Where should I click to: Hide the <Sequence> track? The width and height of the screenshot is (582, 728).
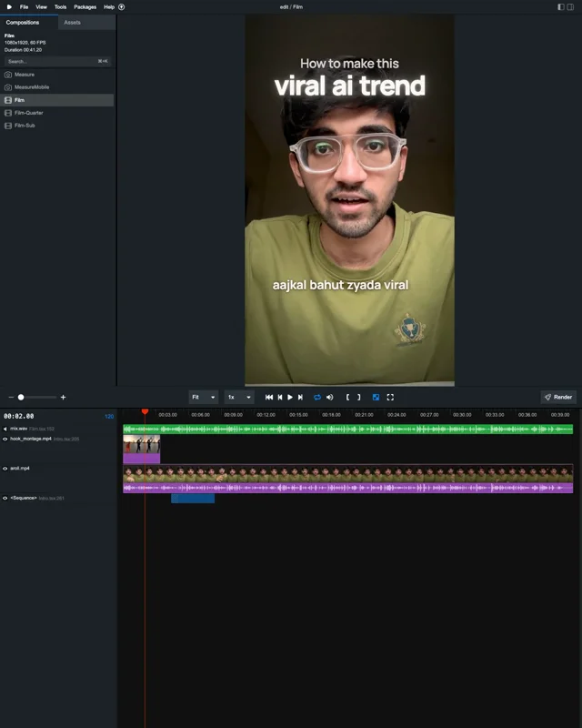click(5, 498)
